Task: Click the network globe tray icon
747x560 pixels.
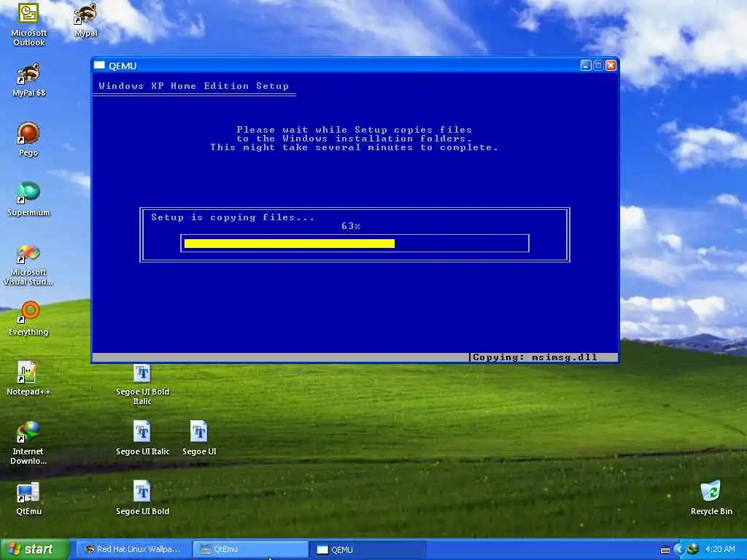Action: click(x=693, y=550)
